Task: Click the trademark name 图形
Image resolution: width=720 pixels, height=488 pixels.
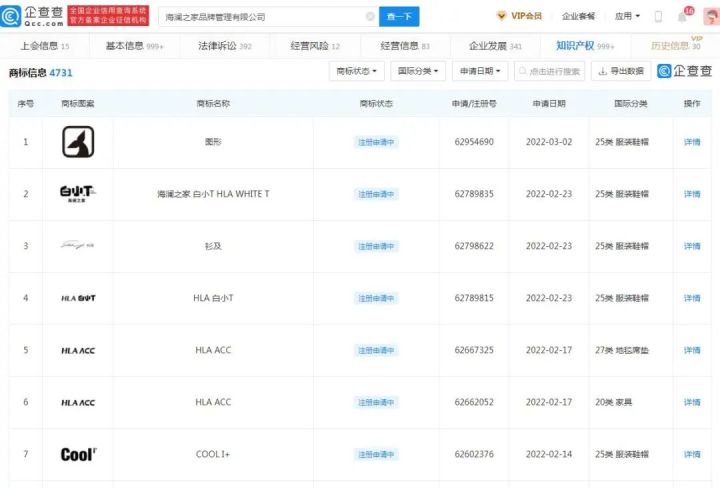Action: tap(213, 142)
